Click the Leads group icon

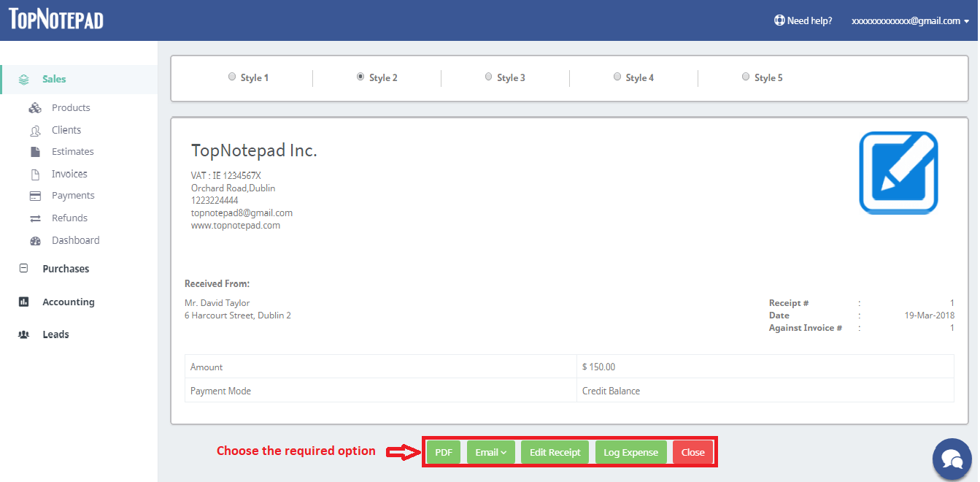coord(23,334)
